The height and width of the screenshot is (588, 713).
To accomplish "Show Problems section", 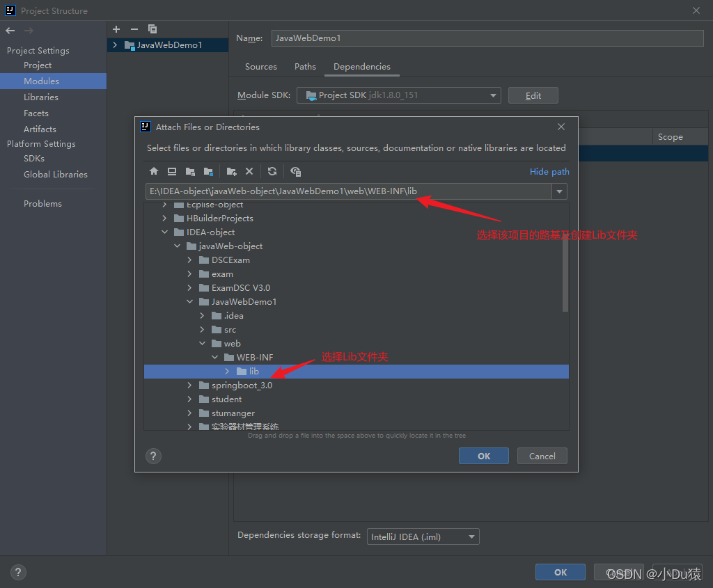I will (x=42, y=204).
